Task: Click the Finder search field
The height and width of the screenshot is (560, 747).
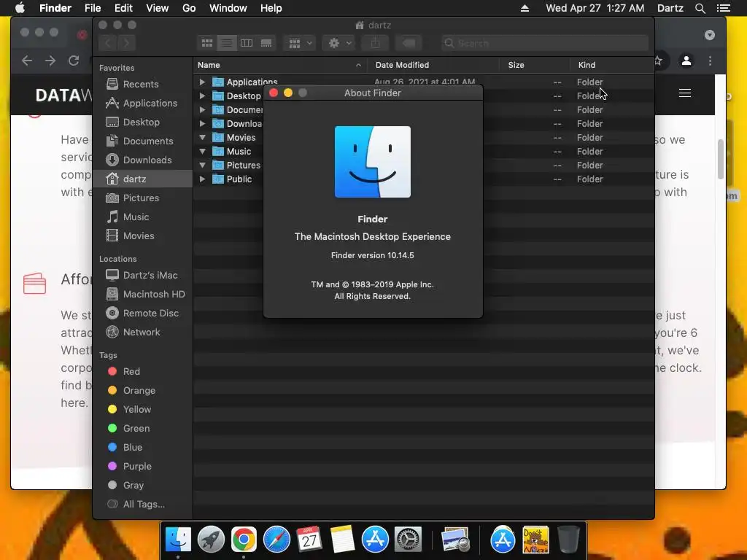Action: coord(545,43)
